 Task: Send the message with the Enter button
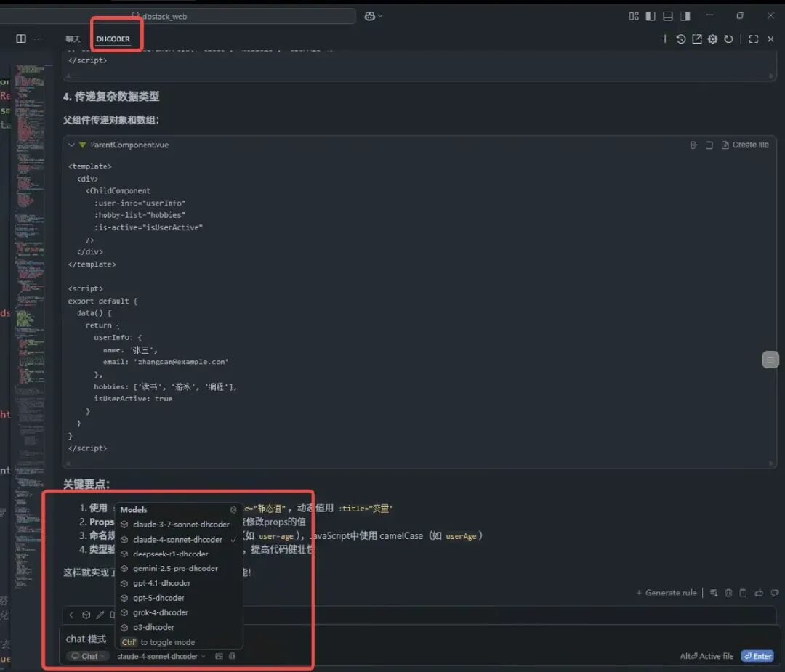pyautogui.click(x=757, y=656)
